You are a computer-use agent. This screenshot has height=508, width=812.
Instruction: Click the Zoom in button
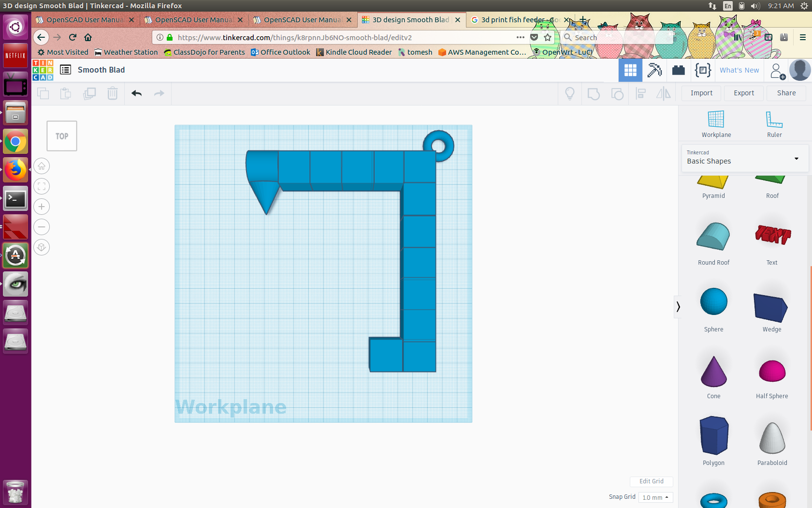[x=42, y=207]
